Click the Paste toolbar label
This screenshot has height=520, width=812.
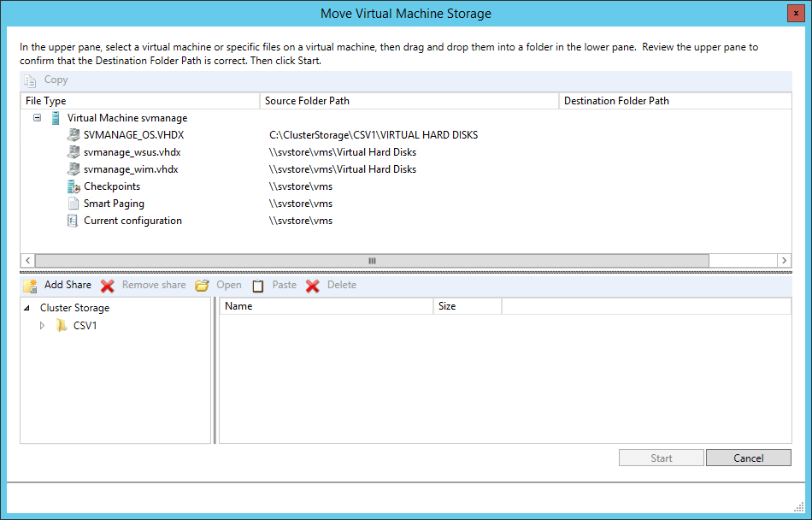coord(285,285)
